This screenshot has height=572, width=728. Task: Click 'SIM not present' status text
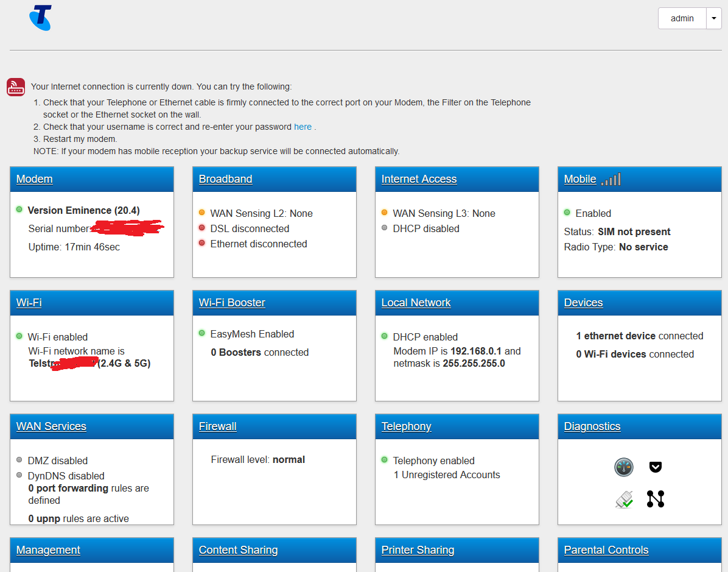pos(634,232)
